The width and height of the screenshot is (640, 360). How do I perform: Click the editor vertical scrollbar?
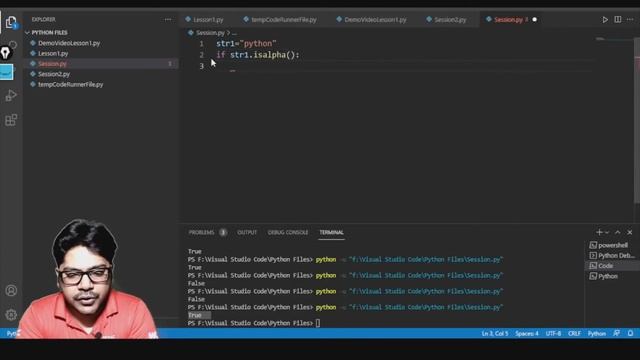[x=637, y=120]
